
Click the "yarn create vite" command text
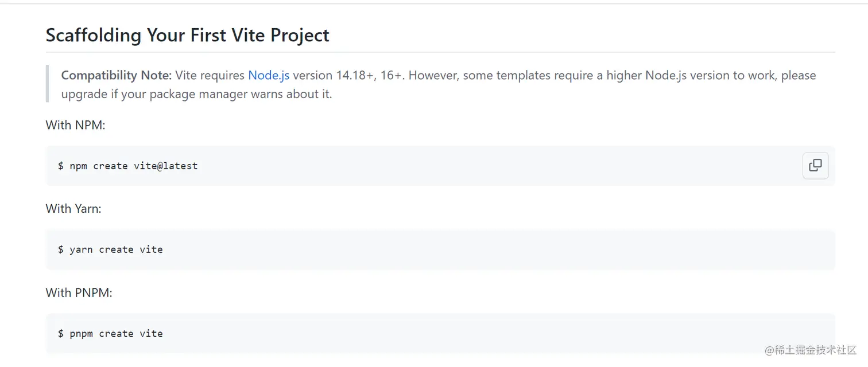click(116, 249)
